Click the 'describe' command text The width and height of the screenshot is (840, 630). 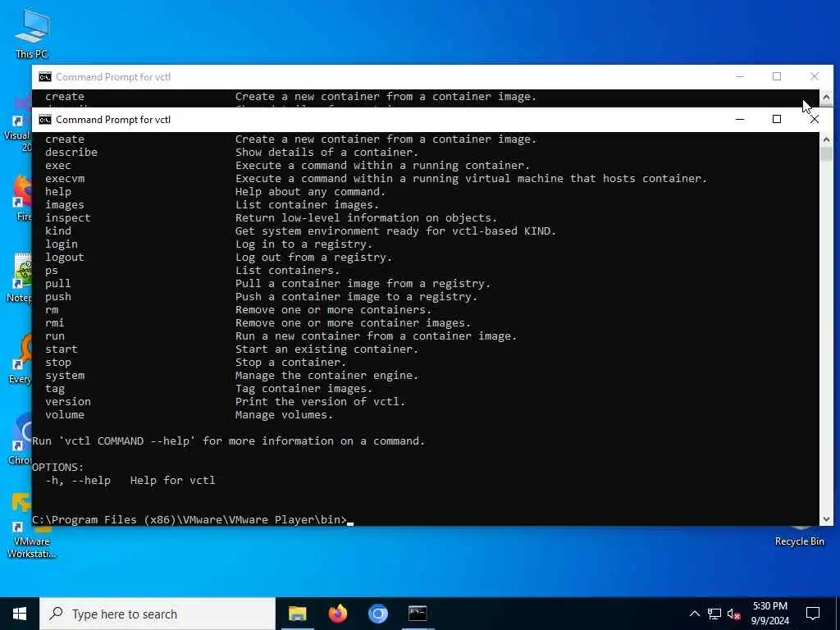pos(71,152)
